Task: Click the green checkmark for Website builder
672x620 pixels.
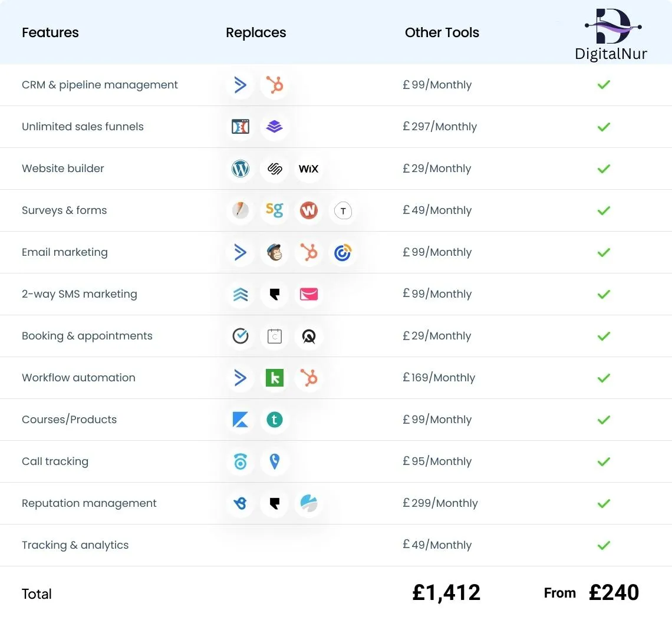Action: click(x=604, y=169)
